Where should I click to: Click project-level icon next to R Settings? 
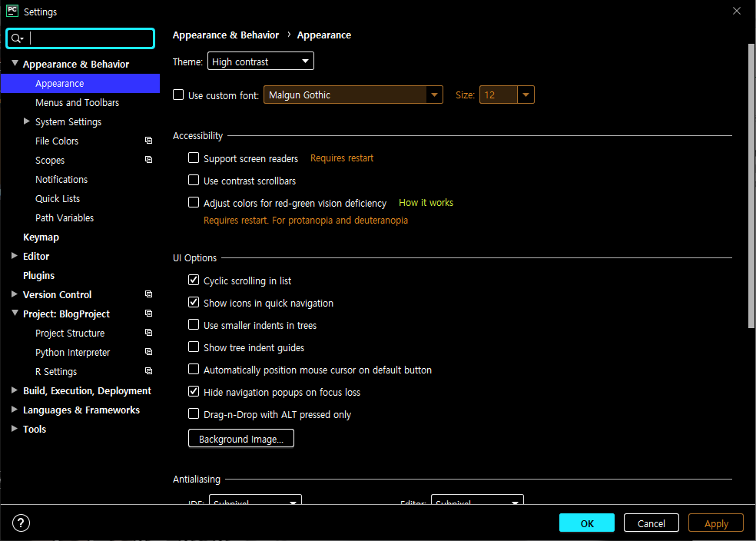point(148,371)
